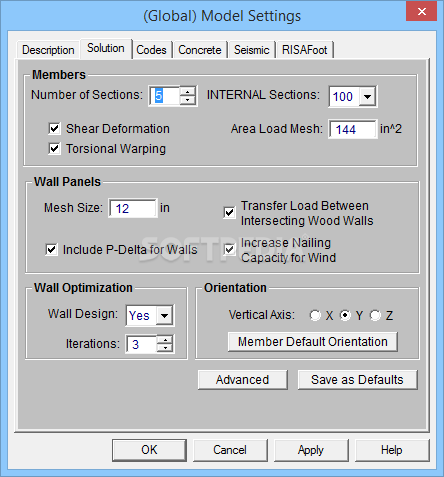
Task: Click Save as Defaults
Action: pyautogui.click(x=357, y=380)
